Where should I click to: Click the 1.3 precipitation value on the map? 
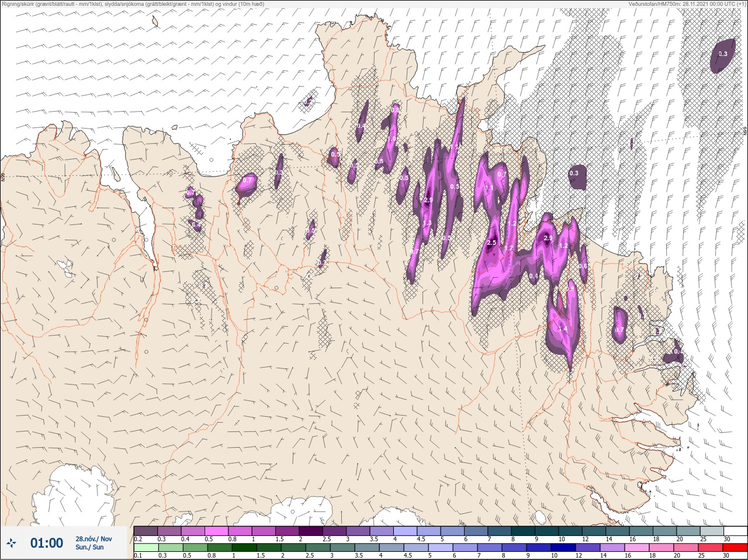coord(427,223)
